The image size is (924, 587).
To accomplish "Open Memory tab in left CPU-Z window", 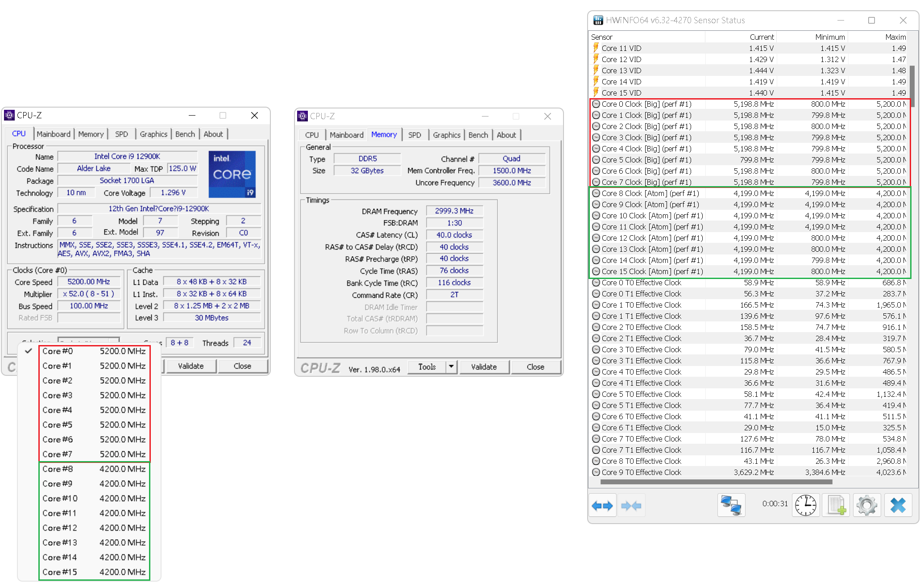I will [91, 134].
